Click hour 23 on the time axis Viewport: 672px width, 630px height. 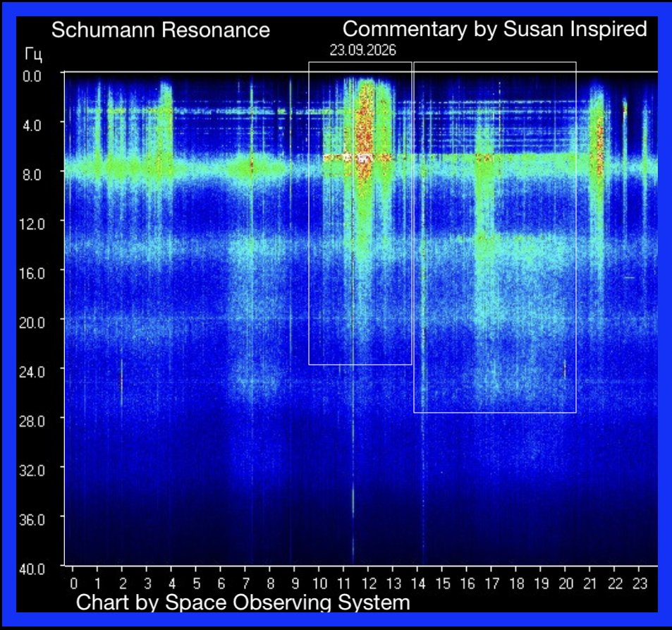tap(640, 583)
